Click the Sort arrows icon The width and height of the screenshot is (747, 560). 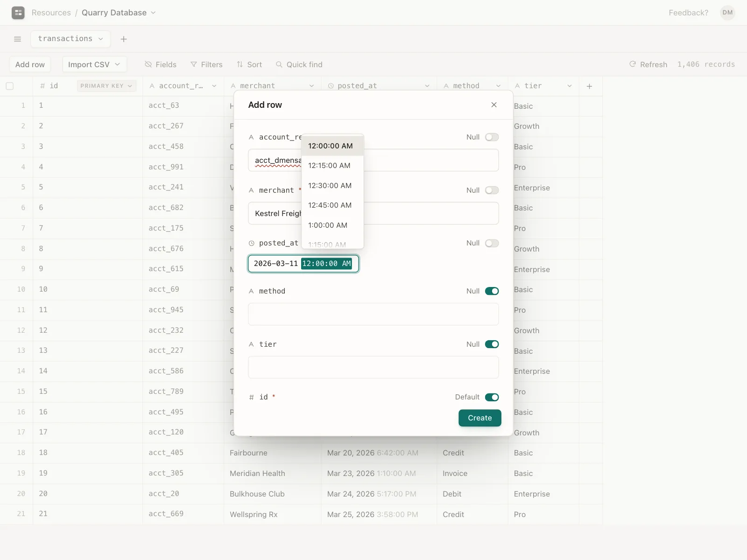click(x=240, y=64)
